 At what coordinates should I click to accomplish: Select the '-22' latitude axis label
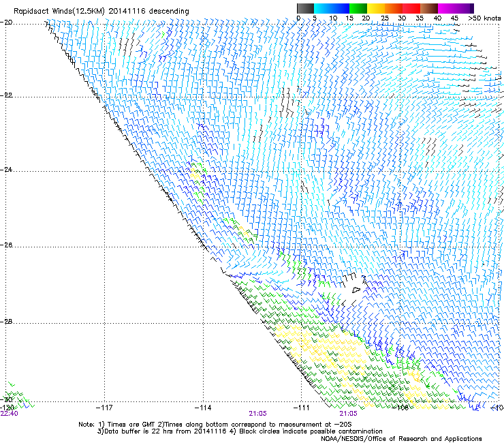click(6, 95)
